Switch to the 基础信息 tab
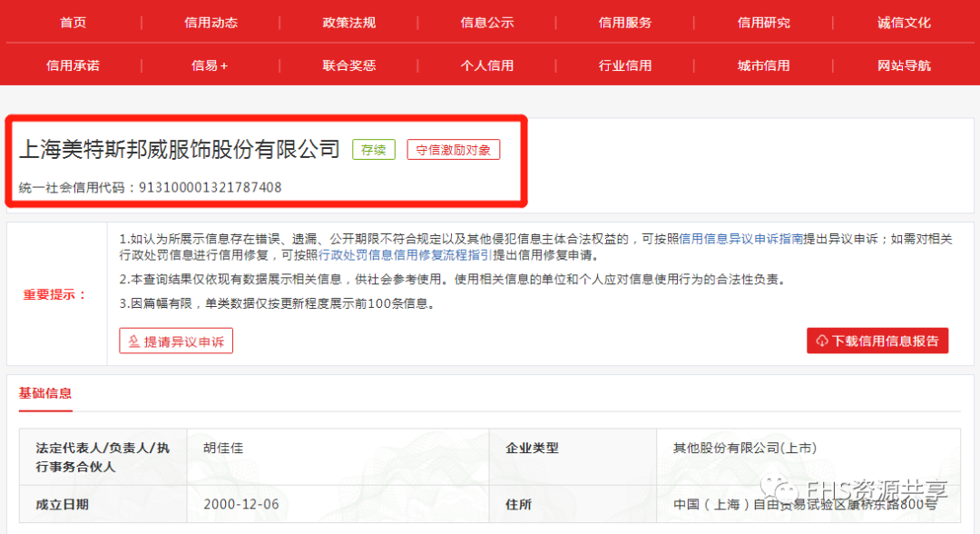 [x=45, y=393]
